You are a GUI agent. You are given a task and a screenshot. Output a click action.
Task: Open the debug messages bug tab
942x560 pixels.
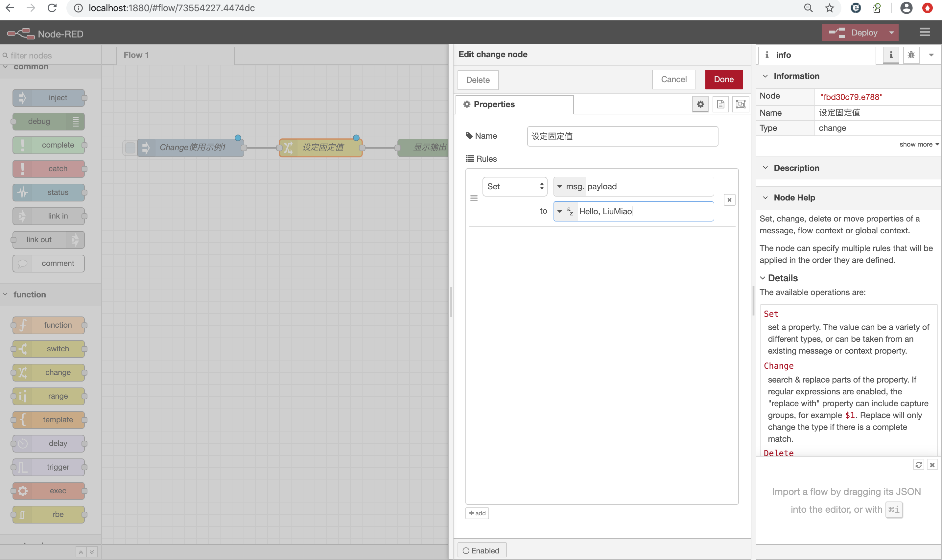click(x=911, y=55)
